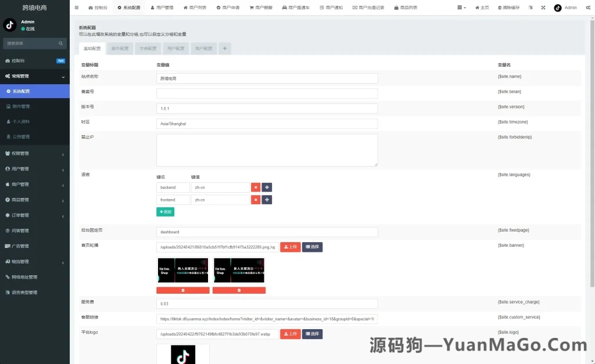Click the first carousel banner thumbnail

pos(182,271)
